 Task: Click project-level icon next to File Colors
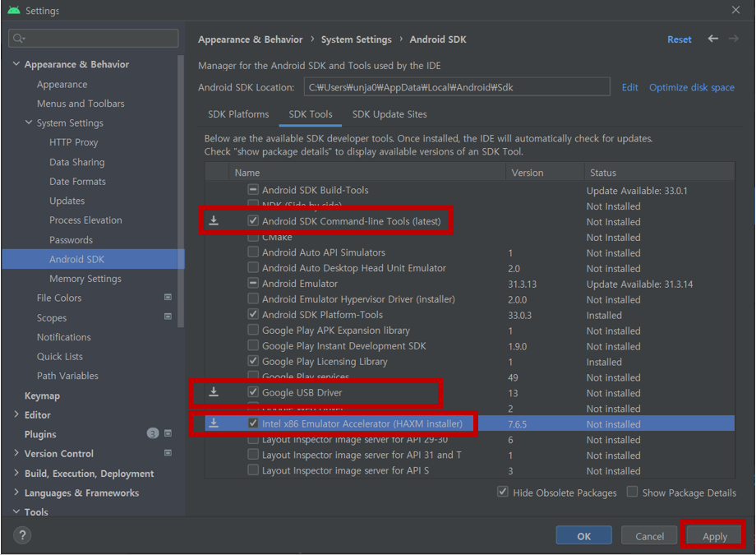(168, 298)
